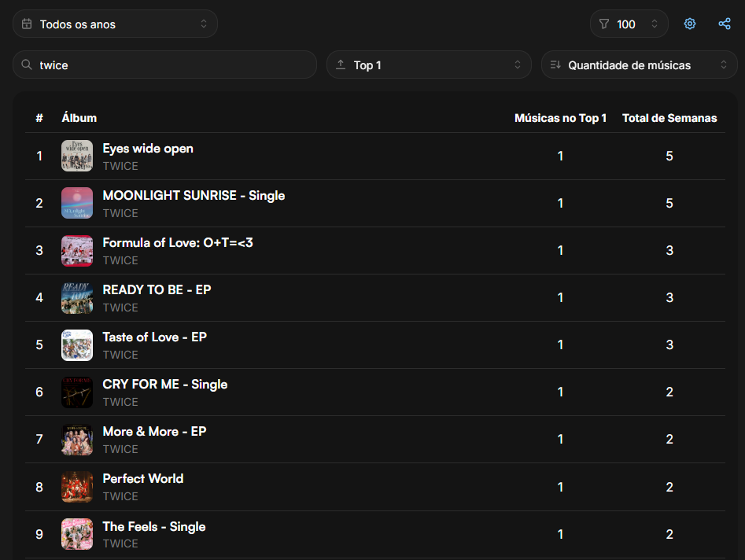Open Taste of Love - EP title

click(x=154, y=337)
